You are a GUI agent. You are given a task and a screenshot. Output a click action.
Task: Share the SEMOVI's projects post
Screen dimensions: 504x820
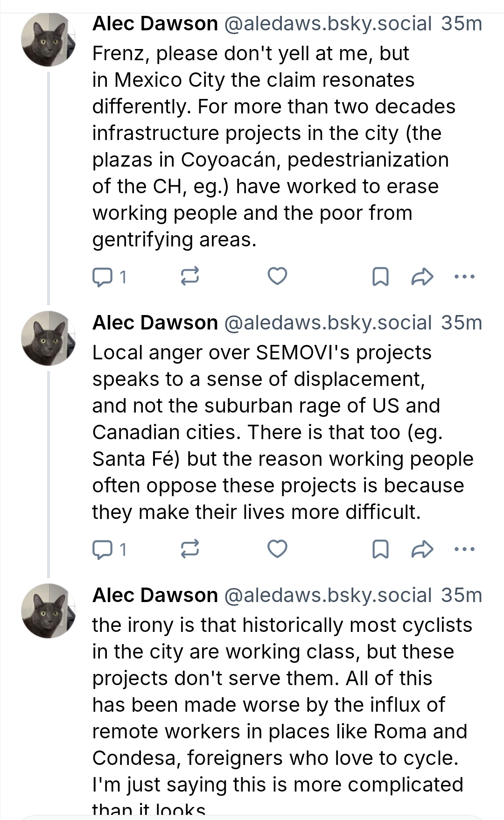pos(422,549)
